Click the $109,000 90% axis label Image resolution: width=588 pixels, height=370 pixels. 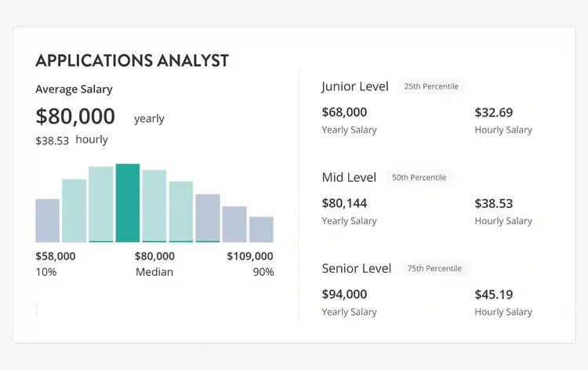pos(250,256)
